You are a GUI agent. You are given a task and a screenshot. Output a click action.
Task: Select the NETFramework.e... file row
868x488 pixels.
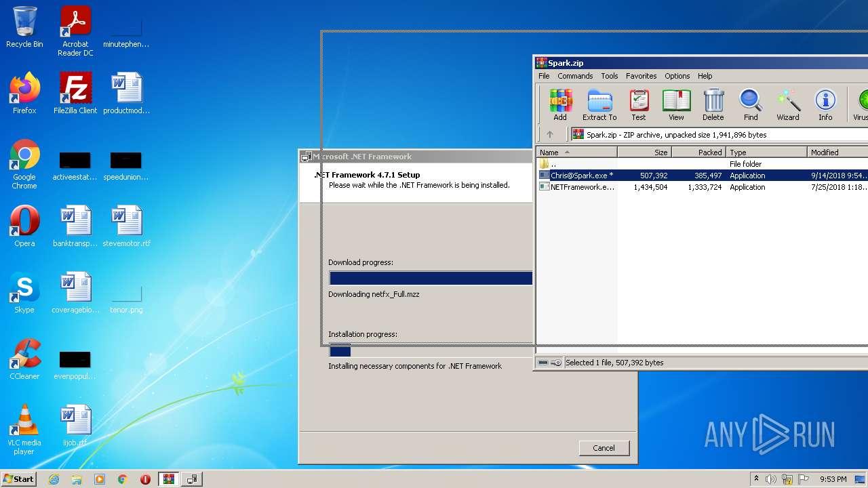703,187
